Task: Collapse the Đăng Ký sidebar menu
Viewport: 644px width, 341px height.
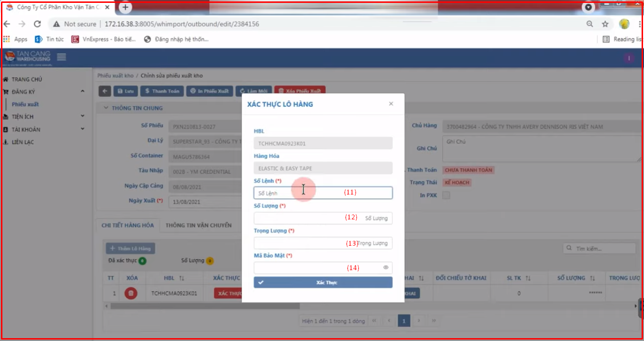Action: click(82, 91)
